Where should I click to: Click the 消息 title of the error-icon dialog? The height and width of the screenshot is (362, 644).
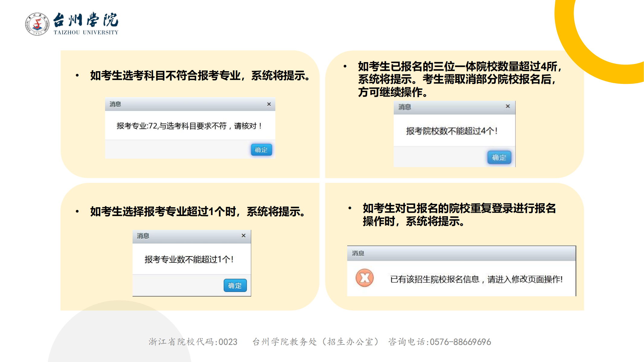[358, 253]
